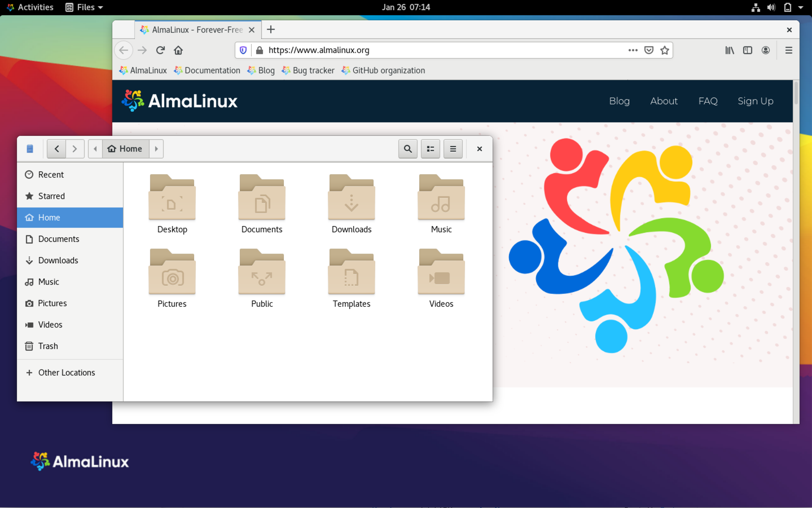The height and width of the screenshot is (508, 812).
Task: Click the Firefox back arrow button
Action: [124, 50]
